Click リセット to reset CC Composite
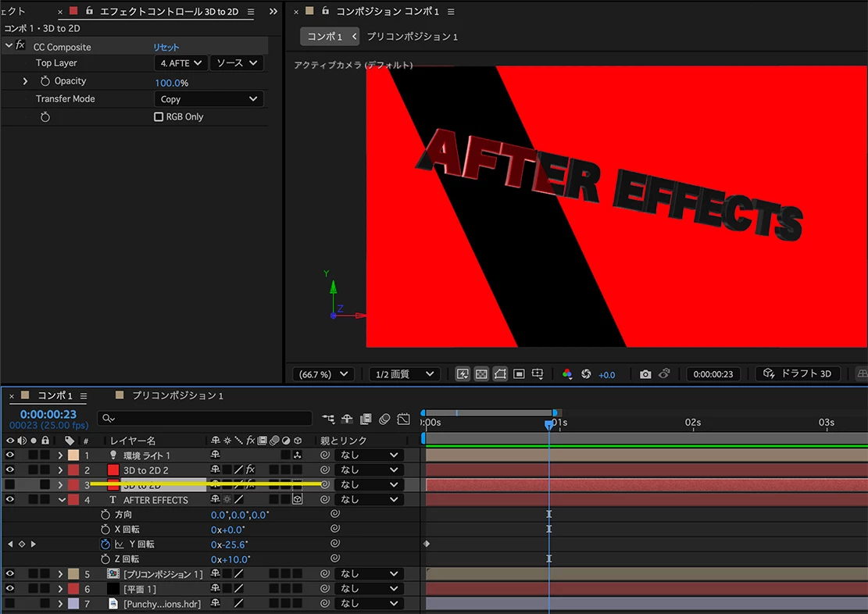Screen dimensions: 868x614 click(166, 47)
